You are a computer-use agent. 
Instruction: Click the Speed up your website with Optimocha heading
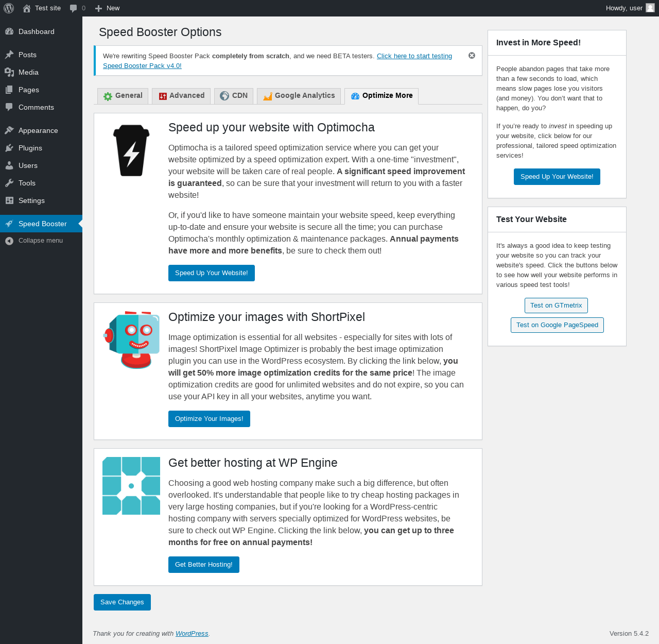[271, 128]
